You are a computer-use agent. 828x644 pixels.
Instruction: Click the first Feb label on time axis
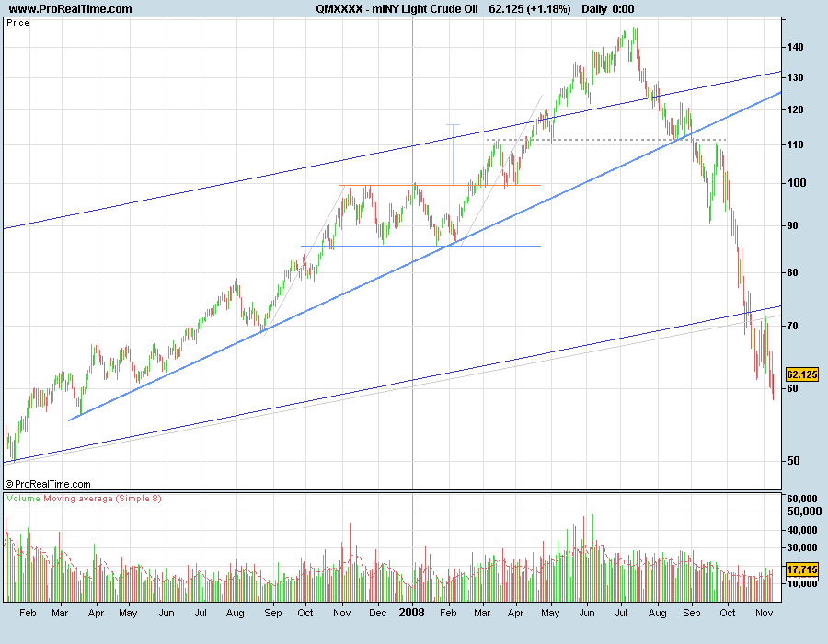(28, 613)
